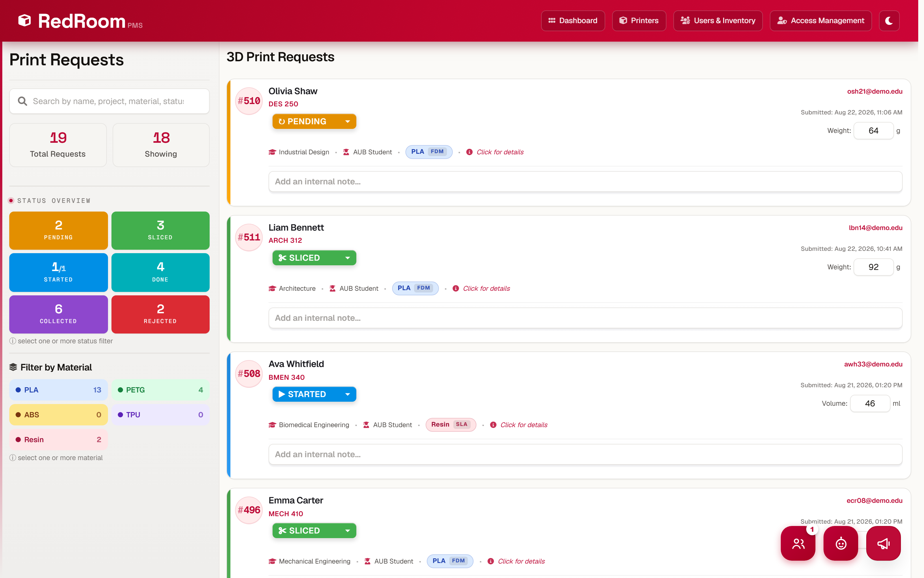
Task: Click the PLA FDM tag on Liam Bennett's request
Action: tap(415, 288)
